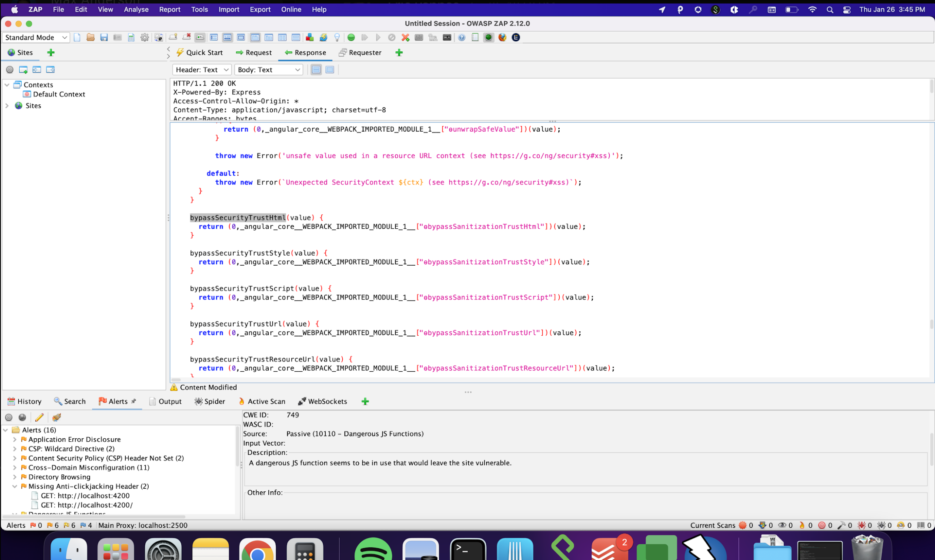
Task: Launch Firefox browser from the ZAP toolbar
Action: (502, 37)
